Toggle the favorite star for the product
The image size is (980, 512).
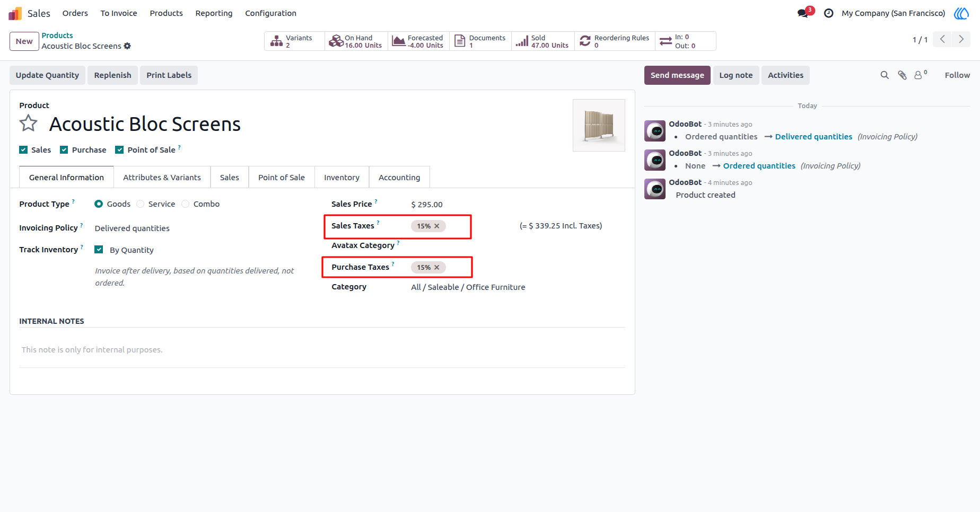[x=29, y=123]
